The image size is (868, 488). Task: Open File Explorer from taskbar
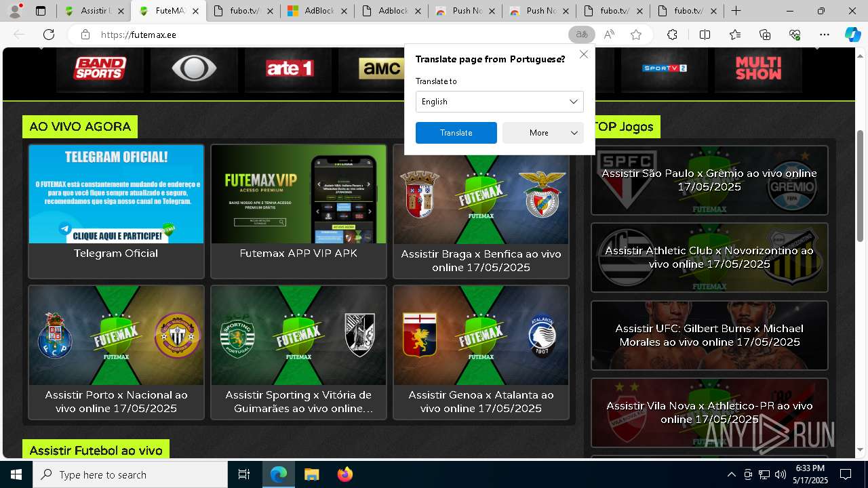[x=311, y=474]
